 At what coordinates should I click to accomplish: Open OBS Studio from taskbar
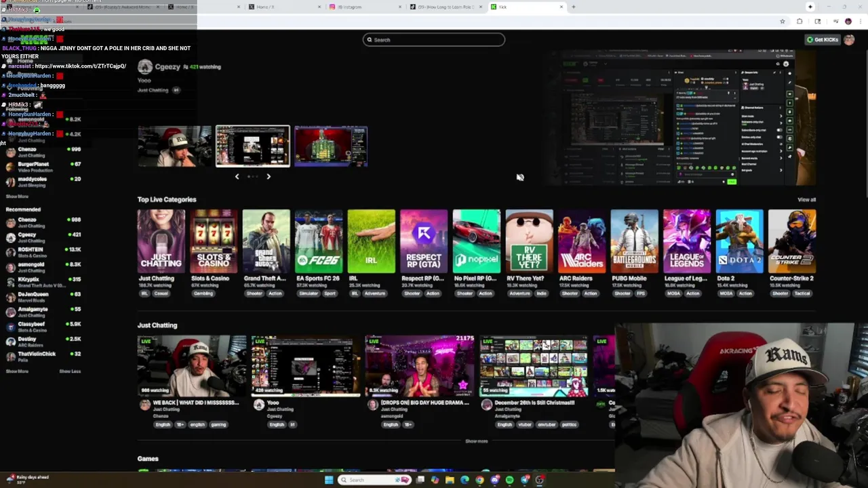click(540, 480)
